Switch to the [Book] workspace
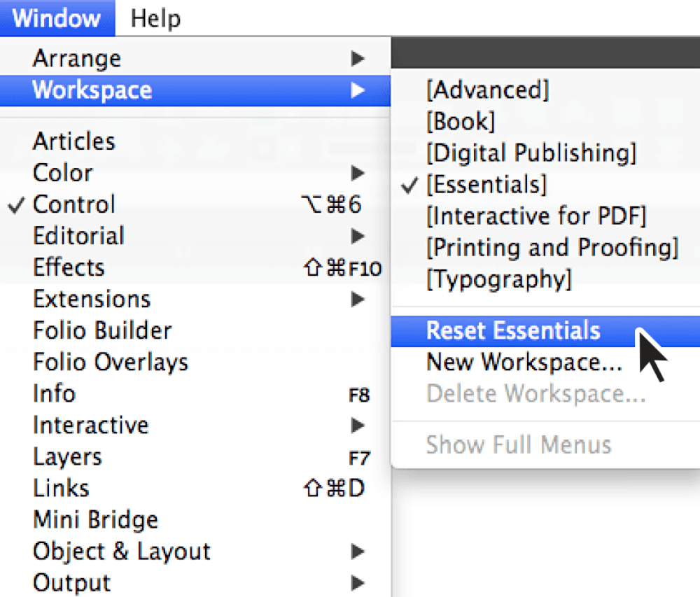Screen dimensions: 700x597 tap(461, 121)
